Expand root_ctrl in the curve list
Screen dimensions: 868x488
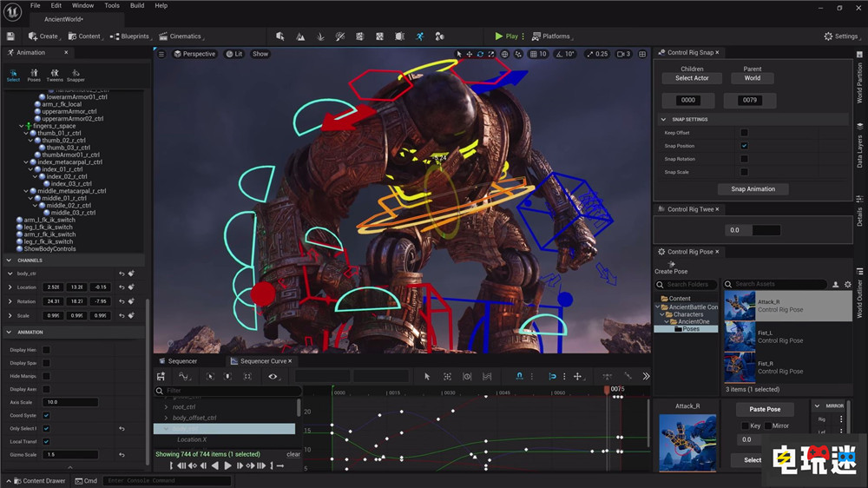166,406
